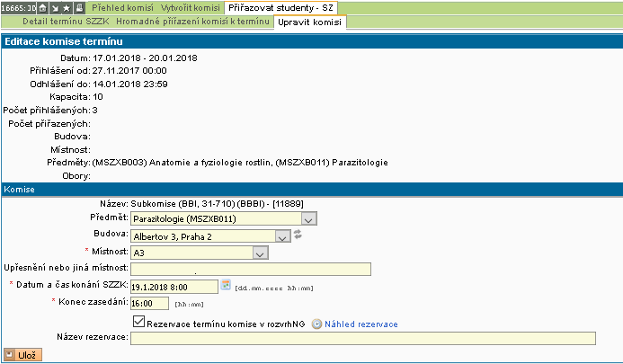
Task: Switch to the Přehled komisí tab
Action: click(122, 7)
